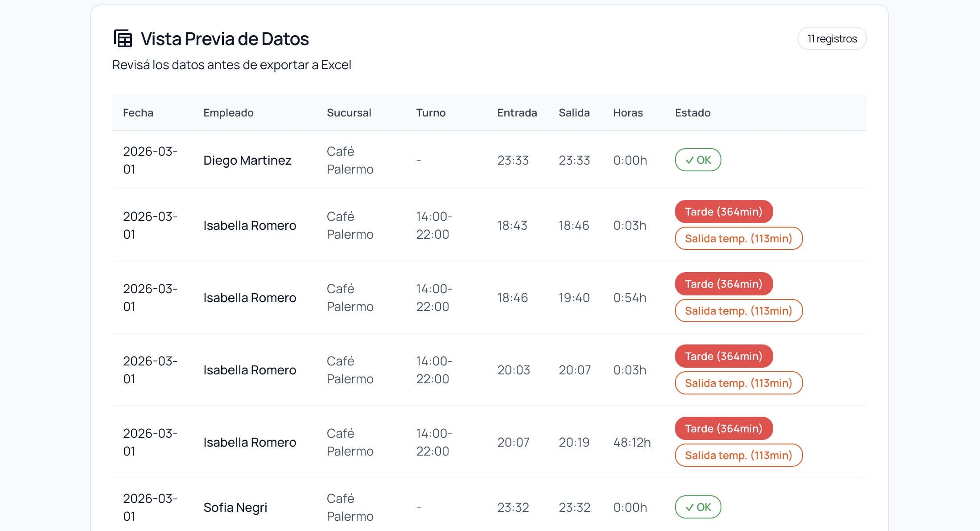Click the Estado column header
The height and width of the screenshot is (531, 980).
point(693,113)
